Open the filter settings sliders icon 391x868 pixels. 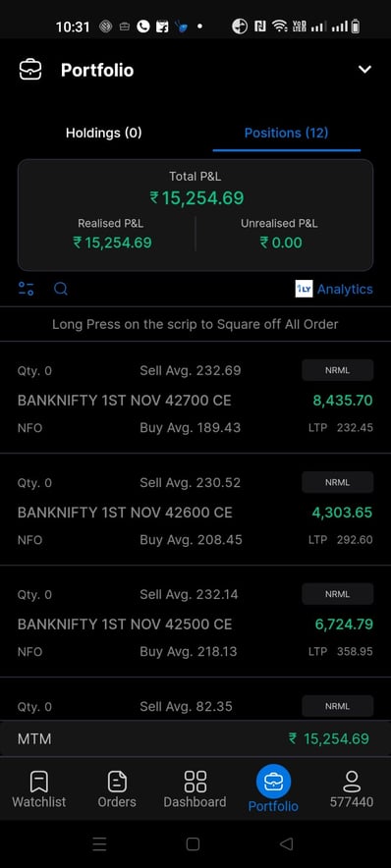coord(26,289)
